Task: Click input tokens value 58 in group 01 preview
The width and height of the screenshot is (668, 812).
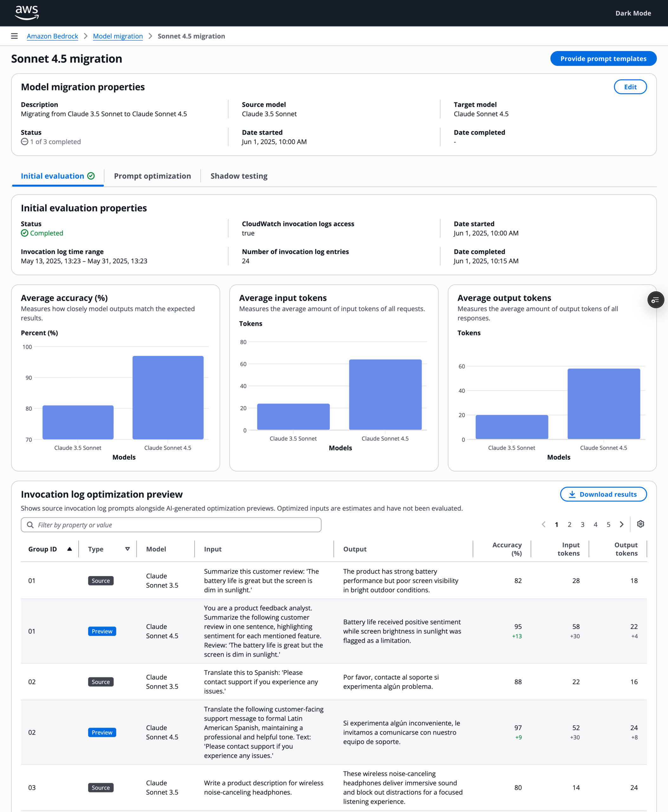Action: click(576, 626)
